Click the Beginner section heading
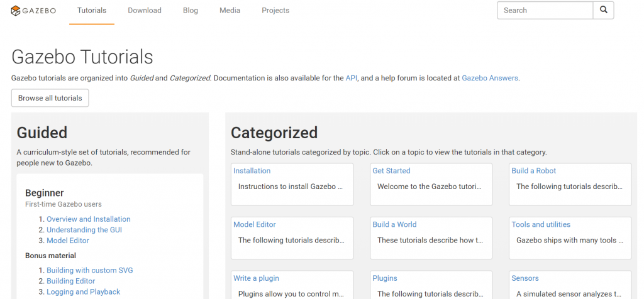 [x=45, y=193]
